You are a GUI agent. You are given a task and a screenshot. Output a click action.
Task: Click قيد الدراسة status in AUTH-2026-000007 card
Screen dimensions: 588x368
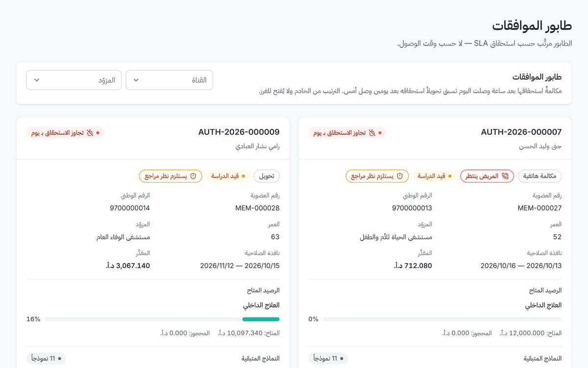click(435, 176)
